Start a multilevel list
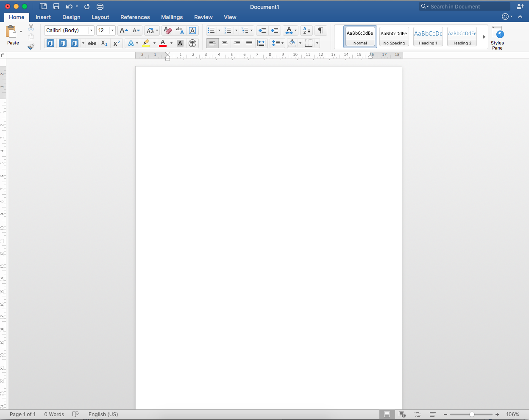The width and height of the screenshot is (529, 420). 245,30
